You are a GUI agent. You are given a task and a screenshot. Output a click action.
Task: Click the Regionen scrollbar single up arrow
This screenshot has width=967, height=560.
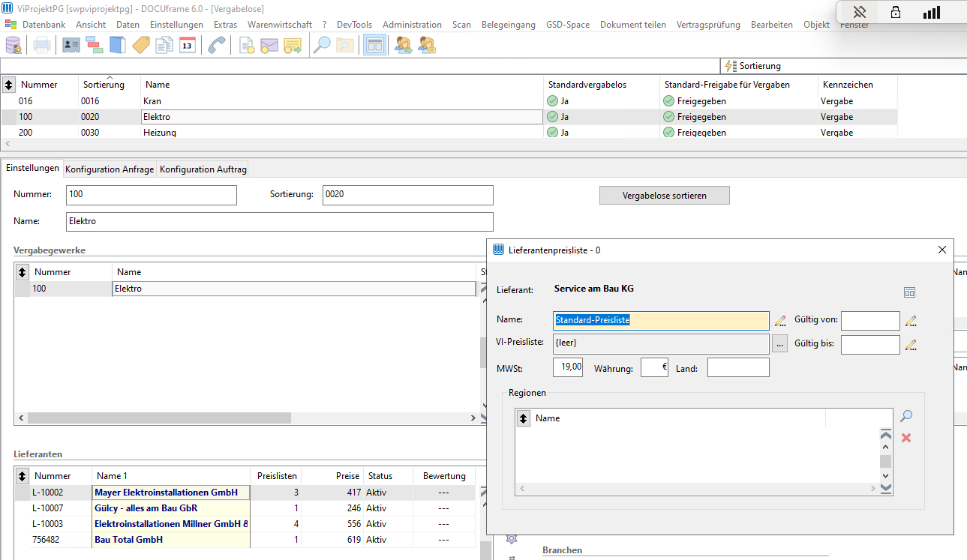(886, 448)
